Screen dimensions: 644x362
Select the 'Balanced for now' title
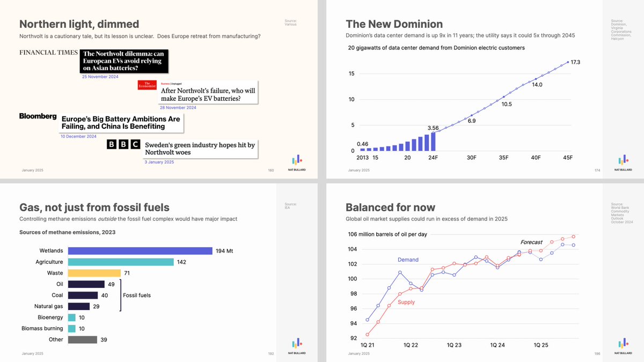point(391,208)
